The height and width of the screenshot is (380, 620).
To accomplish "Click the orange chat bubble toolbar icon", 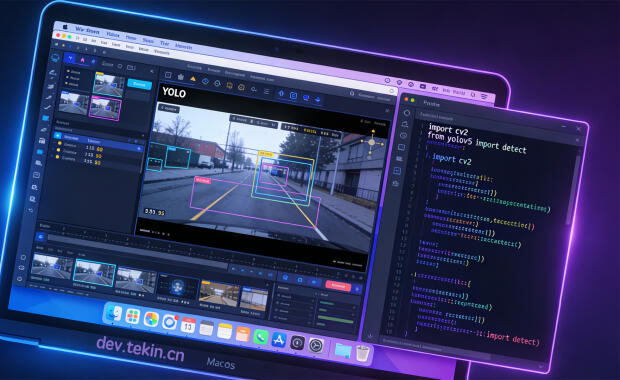I will [x=241, y=87].
